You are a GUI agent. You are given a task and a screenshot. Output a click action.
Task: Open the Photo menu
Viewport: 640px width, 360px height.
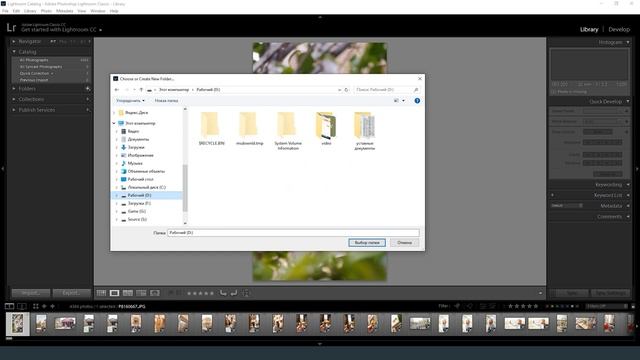46,11
